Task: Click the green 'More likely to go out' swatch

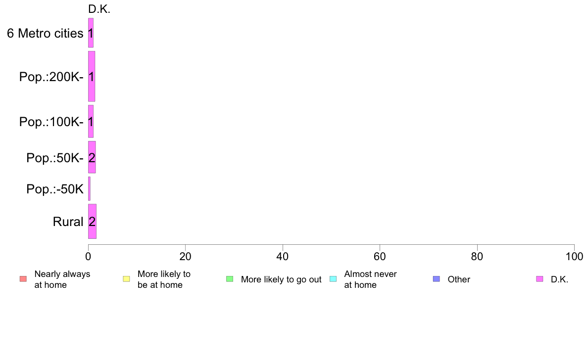Action: click(230, 279)
